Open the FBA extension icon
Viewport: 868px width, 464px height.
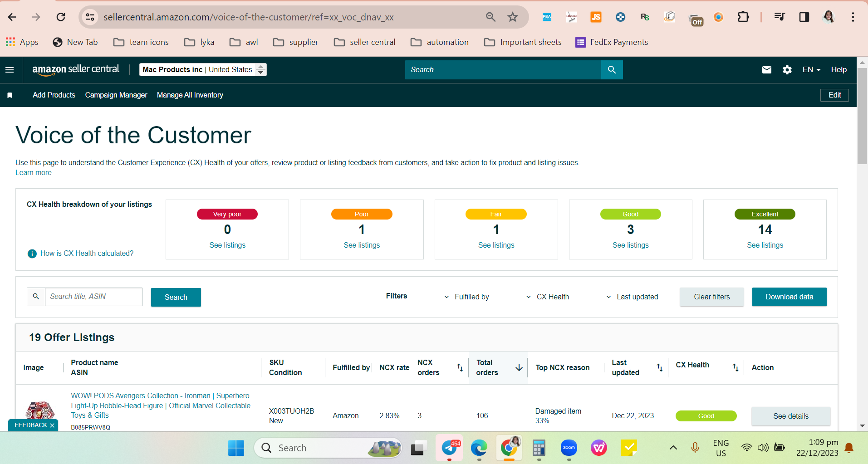(547, 17)
